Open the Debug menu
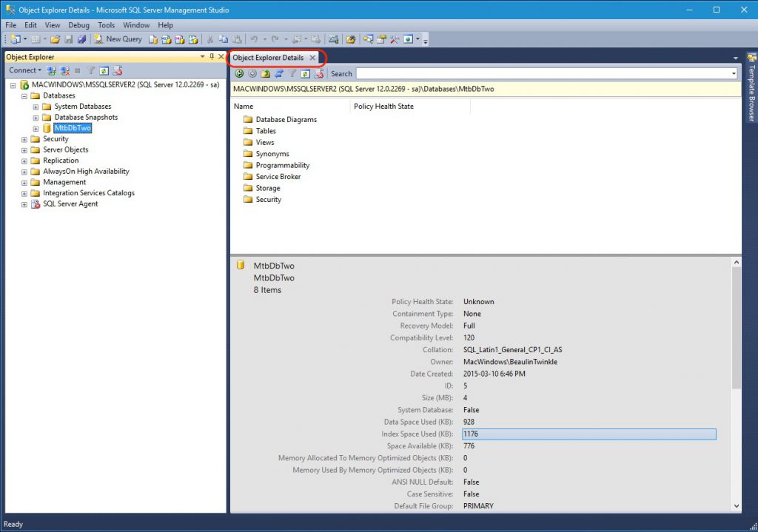The image size is (758, 532). pyautogui.click(x=78, y=24)
